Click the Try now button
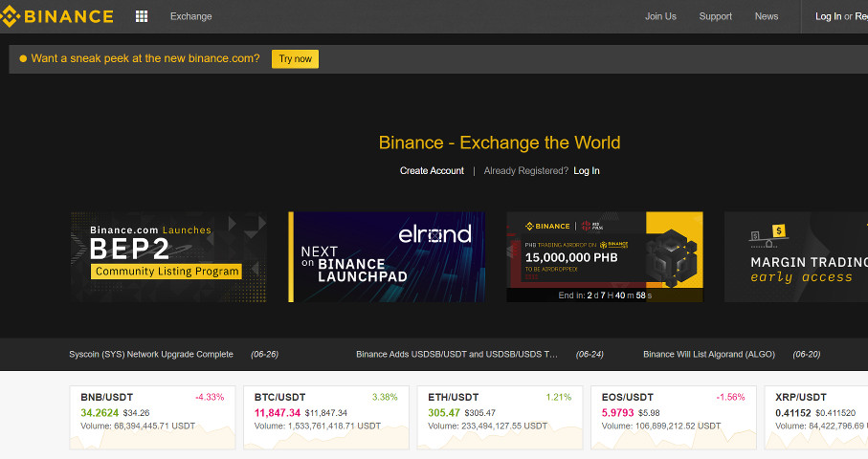Image resolution: width=868 pixels, height=459 pixels. [x=295, y=59]
